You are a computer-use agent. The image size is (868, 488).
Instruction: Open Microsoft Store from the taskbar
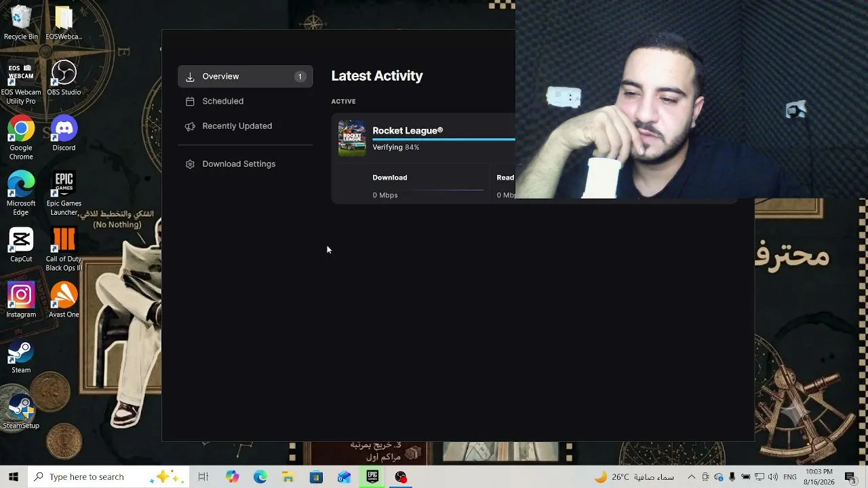pyautogui.click(x=316, y=477)
